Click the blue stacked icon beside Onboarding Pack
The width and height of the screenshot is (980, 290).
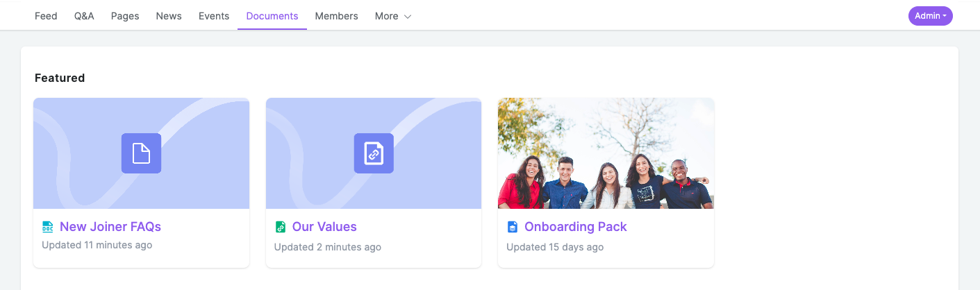point(513,227)
